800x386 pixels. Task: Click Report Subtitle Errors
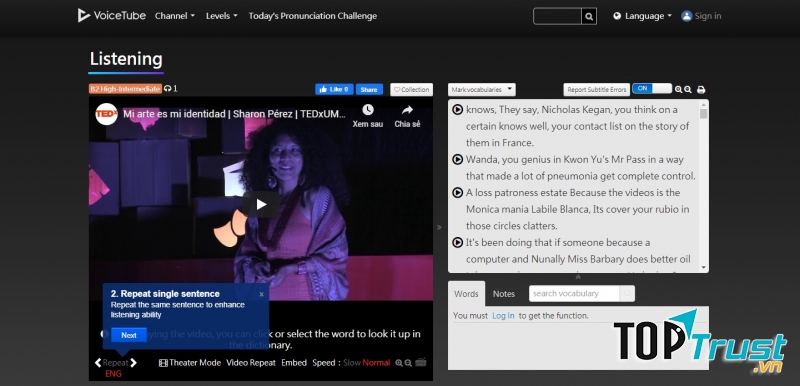coord(596,90)
